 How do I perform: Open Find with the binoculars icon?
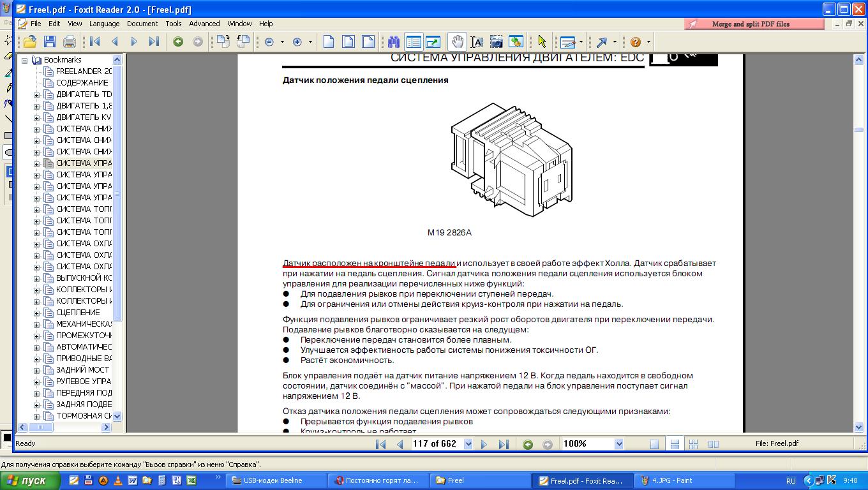pos(394,42)
